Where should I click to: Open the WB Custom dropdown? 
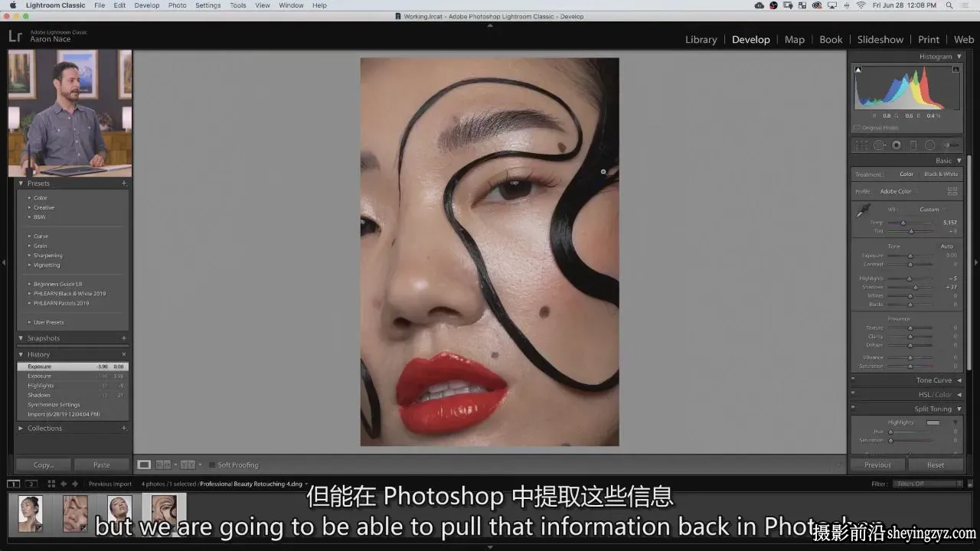pyautogui.click(x=932, y=210)
